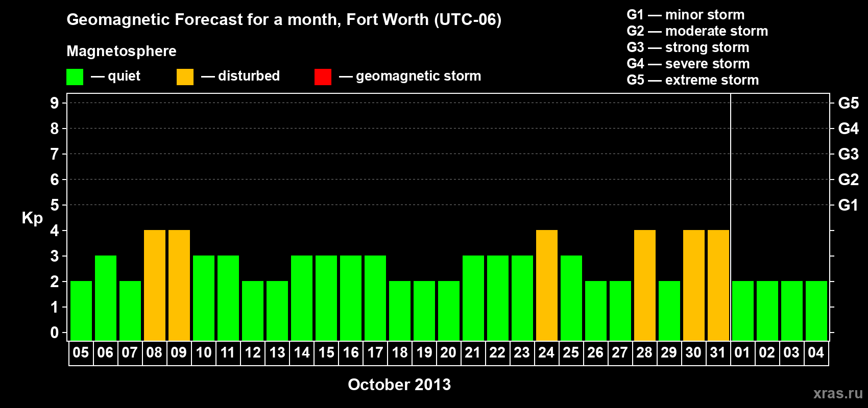Click the disturbed legend label

249,76
